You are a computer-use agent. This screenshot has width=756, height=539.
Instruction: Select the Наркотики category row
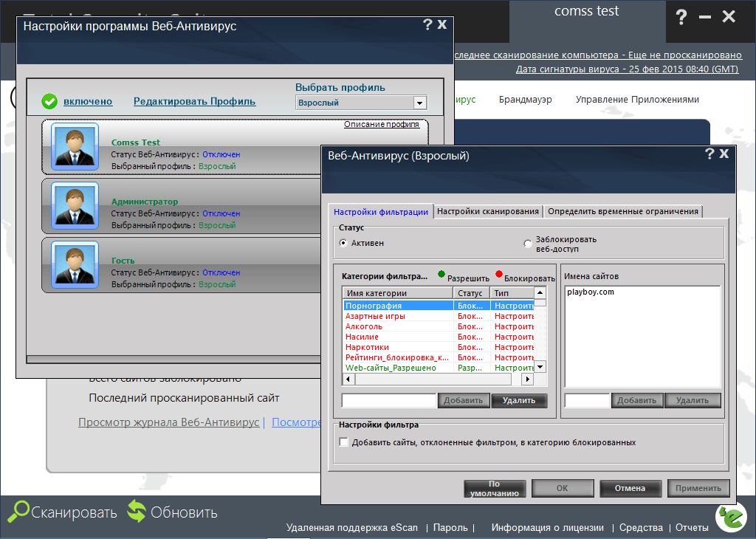439,347
